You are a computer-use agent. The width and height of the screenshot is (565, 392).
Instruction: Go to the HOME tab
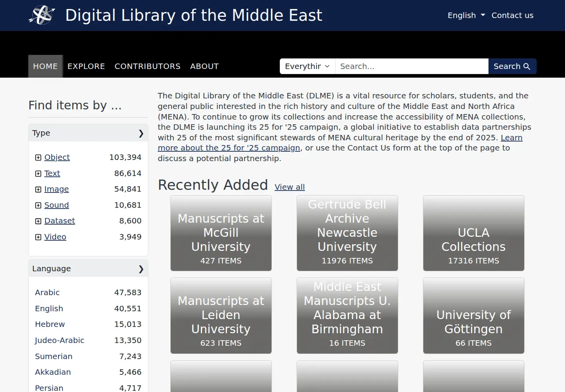pos(46,66)
